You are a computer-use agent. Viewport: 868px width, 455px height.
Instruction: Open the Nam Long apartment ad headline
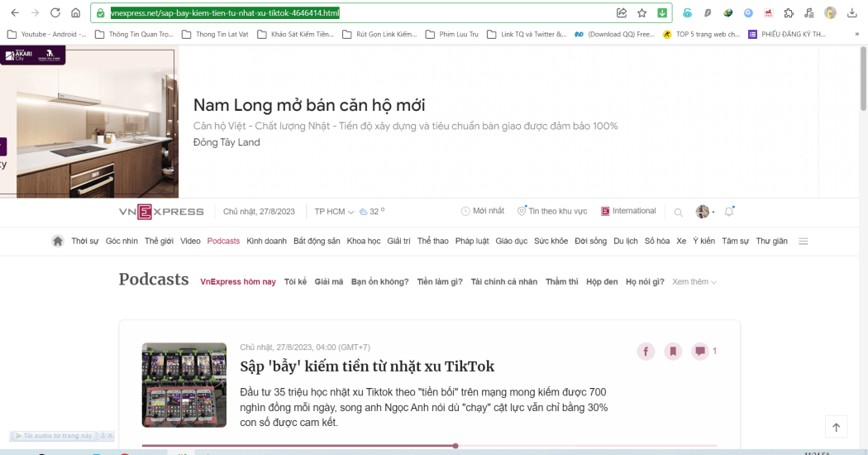pyautogui.click(x=309, y=105)
